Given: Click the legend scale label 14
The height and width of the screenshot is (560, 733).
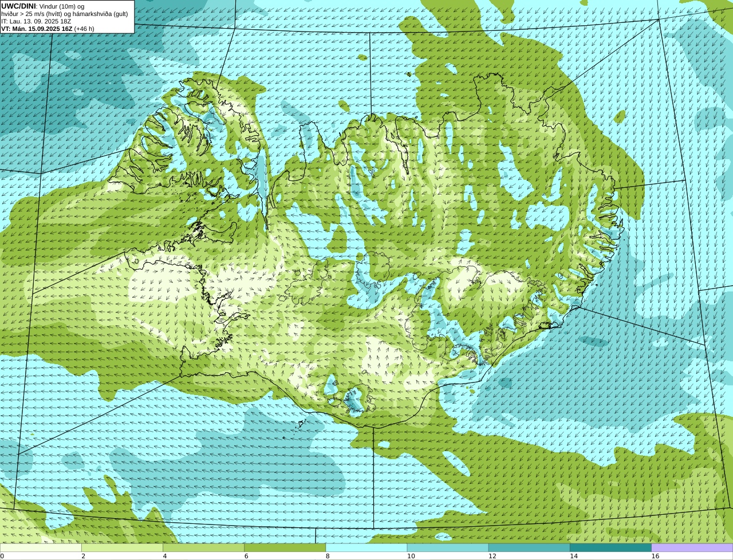Looking at the screenshot, I should (x=574, y=556).
